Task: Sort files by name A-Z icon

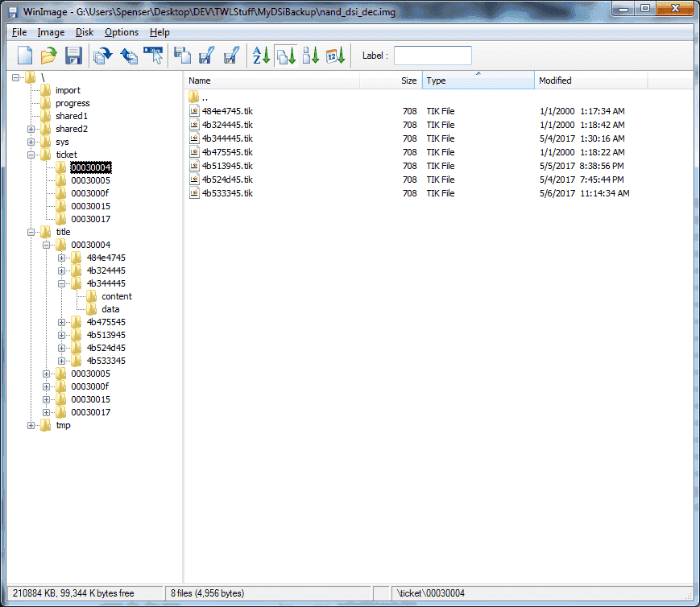Action: 261,56
